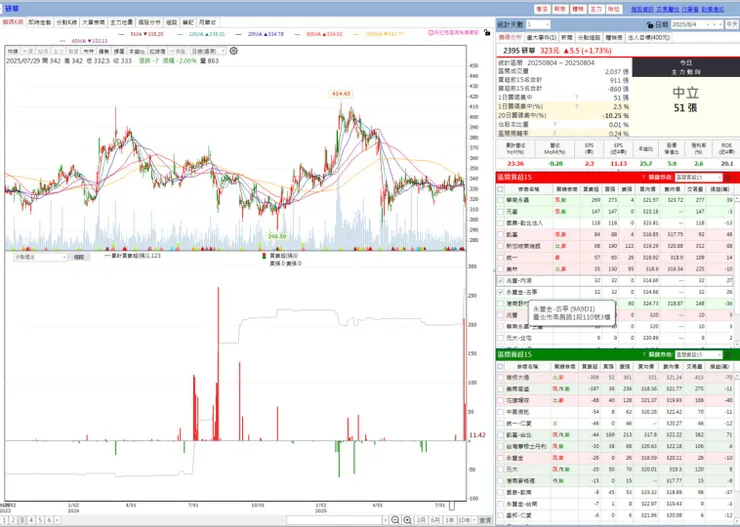Click the timeline handle near 7/01 axis

click(452, 506)
